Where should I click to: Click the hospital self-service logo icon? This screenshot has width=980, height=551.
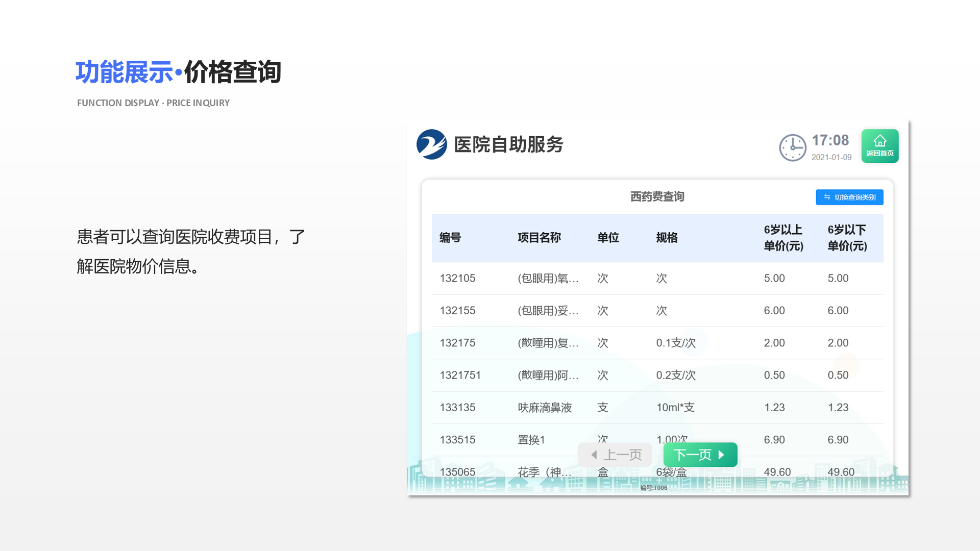pyautogui.click(x=430, y=145)
